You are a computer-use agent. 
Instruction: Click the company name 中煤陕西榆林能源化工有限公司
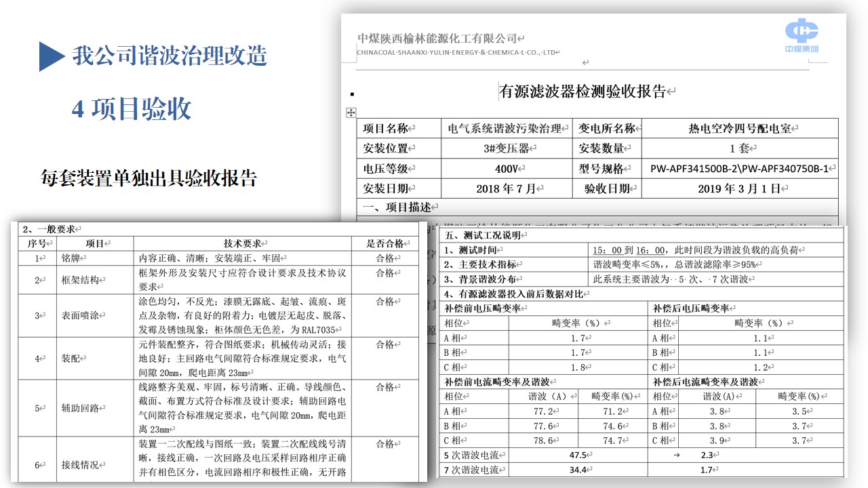[437, 39]
